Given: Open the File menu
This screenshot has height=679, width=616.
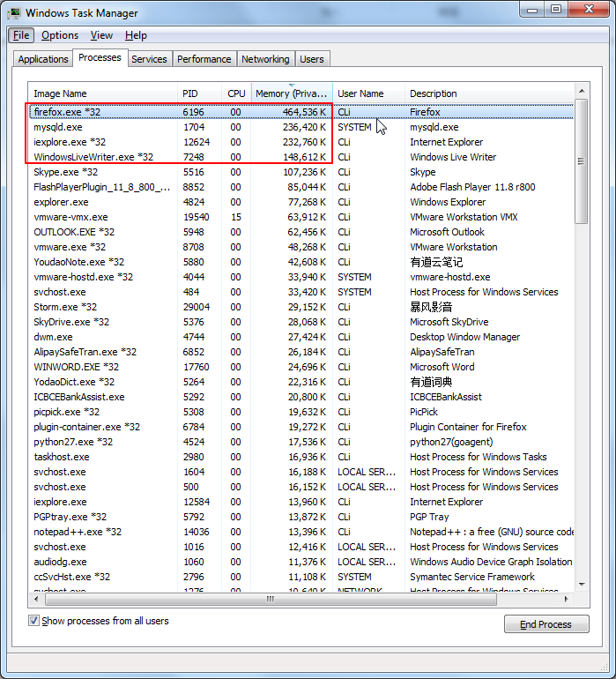Looking at the screenshot, I should (21, 35).
